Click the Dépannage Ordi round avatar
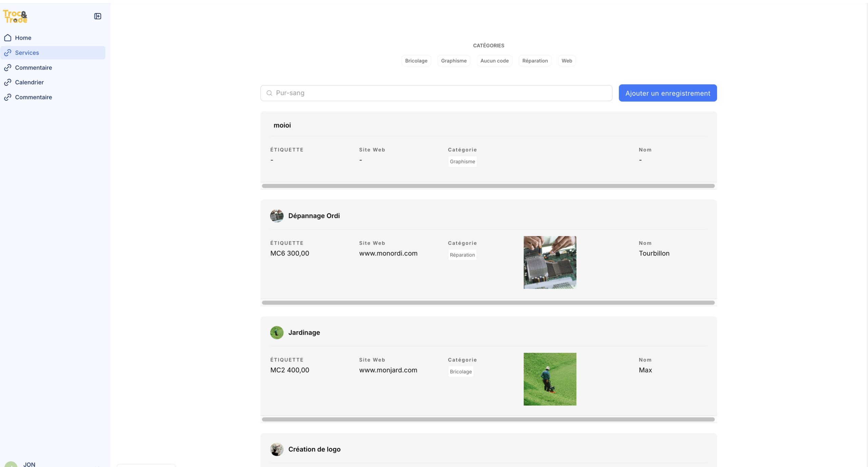This screenshot has width=868, height=467. (277, 216)
